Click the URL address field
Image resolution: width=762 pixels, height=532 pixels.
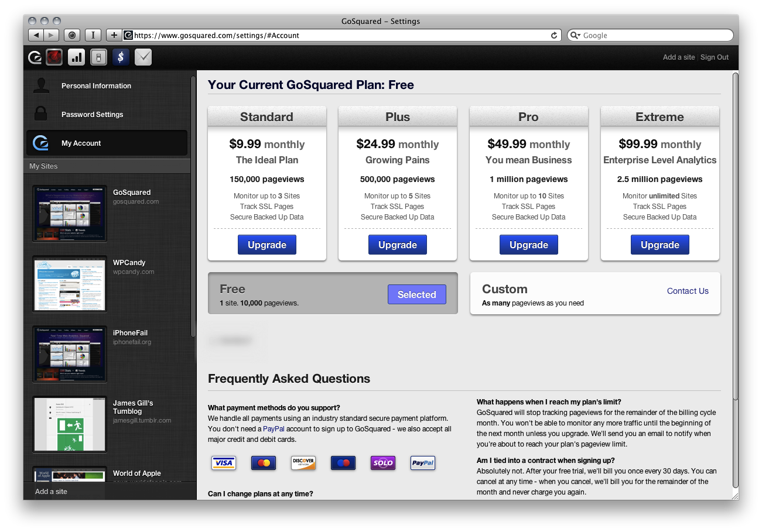coord(342,35)
